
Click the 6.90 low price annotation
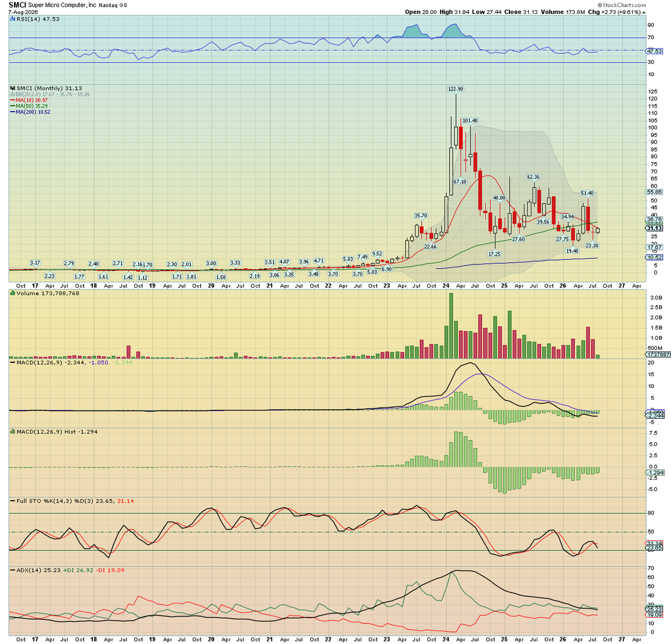(387, 269)
